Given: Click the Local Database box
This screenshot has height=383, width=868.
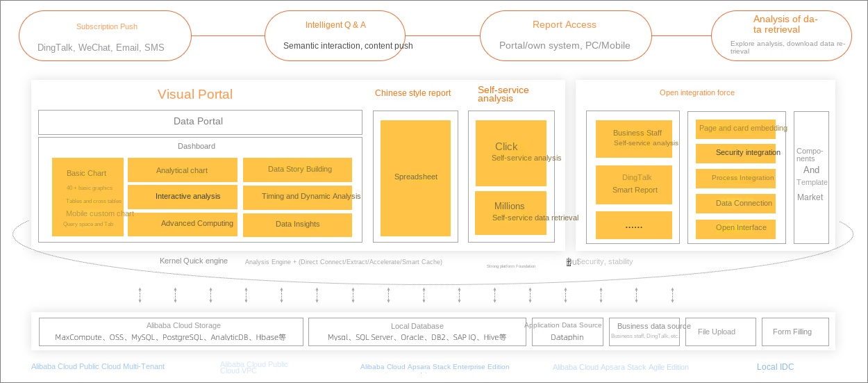Looking at the screenshot, I should [x=417, y=332].
